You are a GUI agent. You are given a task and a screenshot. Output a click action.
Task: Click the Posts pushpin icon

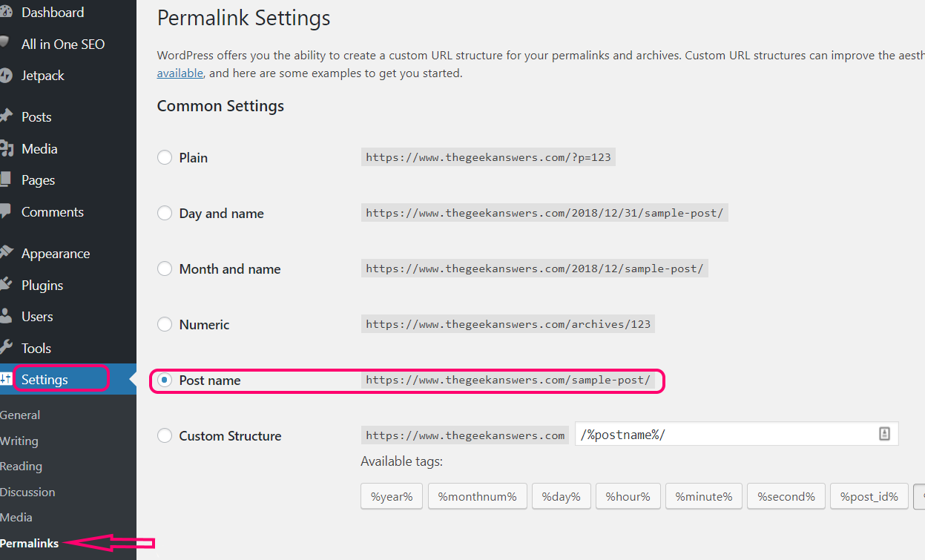[6, 116]
